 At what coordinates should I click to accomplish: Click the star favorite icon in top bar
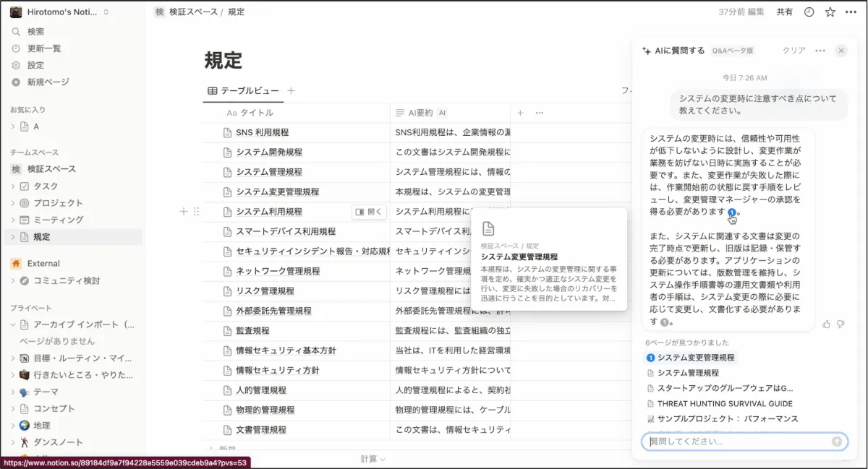(x=830, y=12)
